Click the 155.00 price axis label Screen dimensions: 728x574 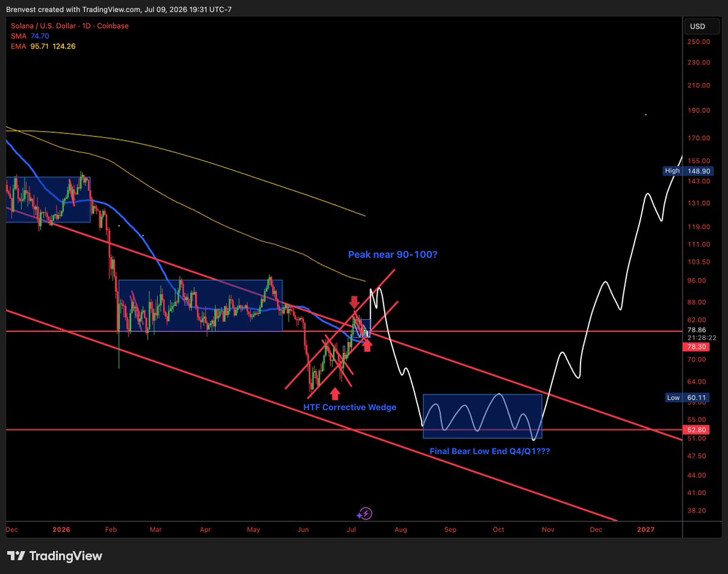point(699,161)
